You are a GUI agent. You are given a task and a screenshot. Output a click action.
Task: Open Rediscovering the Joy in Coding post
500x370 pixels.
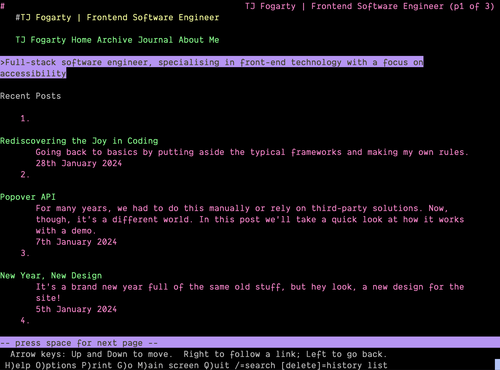[79, 141]
